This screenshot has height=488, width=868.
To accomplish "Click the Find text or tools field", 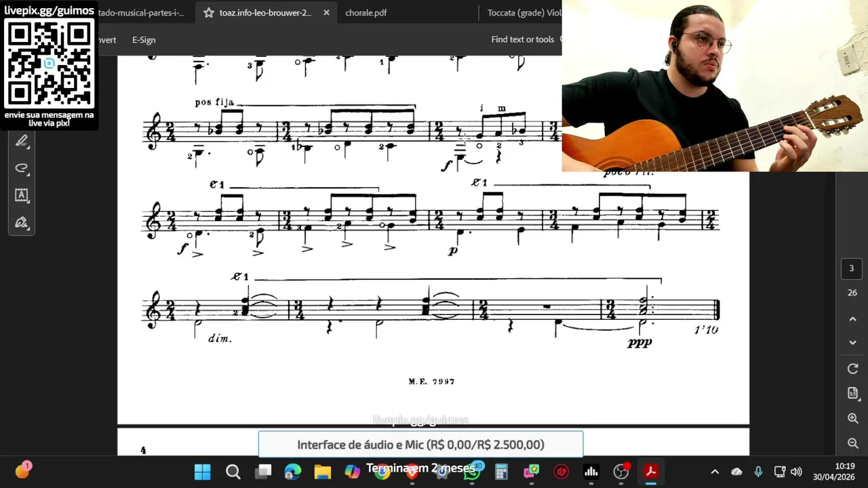I will 523,39.
